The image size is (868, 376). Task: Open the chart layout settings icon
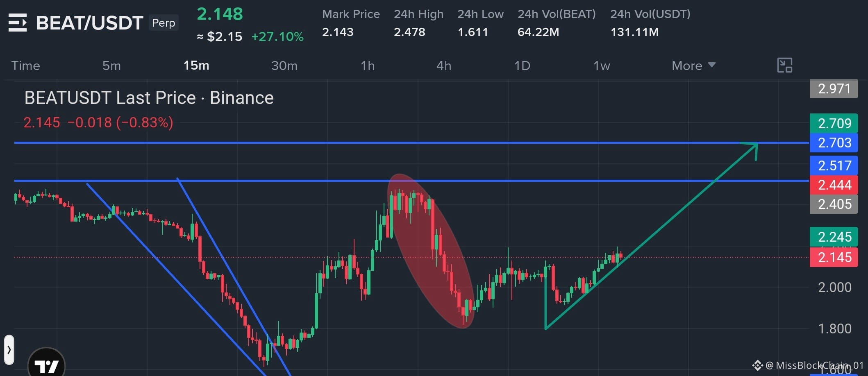784,66
